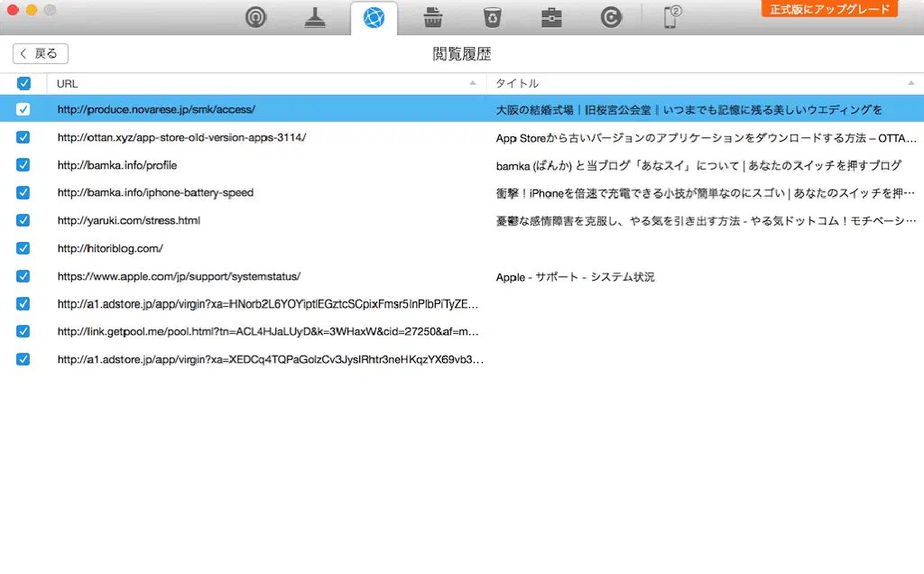The height and width of the screenshot is (574, 924).
Task: Click the URL column sort arrow
Action: [473, 83]
